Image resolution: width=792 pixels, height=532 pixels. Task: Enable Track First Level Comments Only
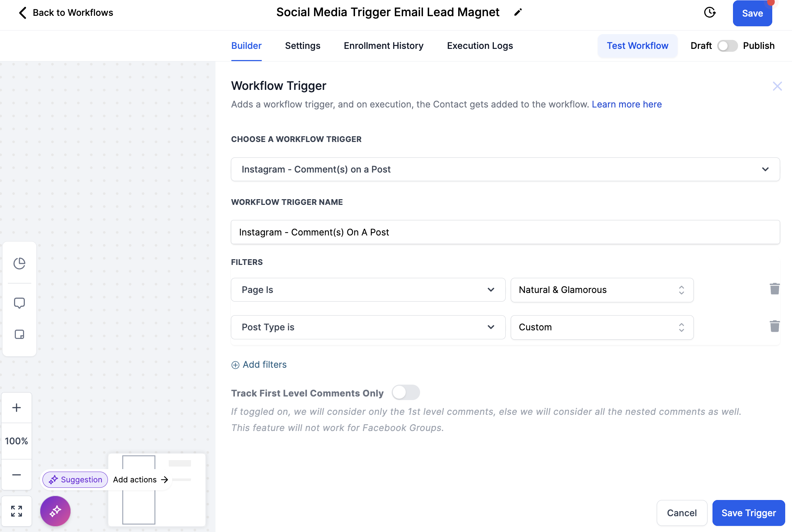coord(406,393)
